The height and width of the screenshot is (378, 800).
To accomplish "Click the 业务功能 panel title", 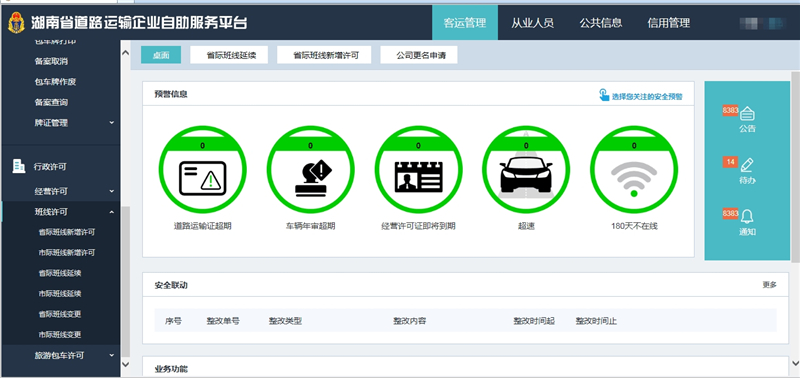I will [x=171, y=368].
